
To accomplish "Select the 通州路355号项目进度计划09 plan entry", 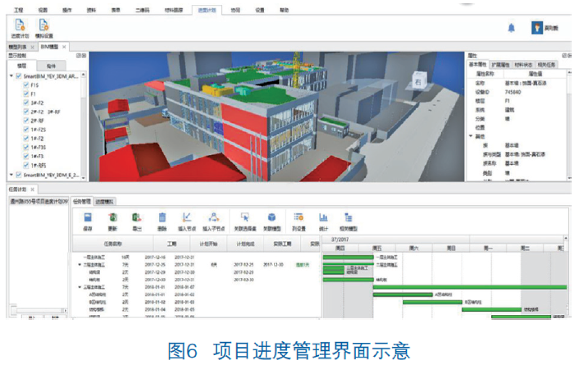I will coord(39,202).
